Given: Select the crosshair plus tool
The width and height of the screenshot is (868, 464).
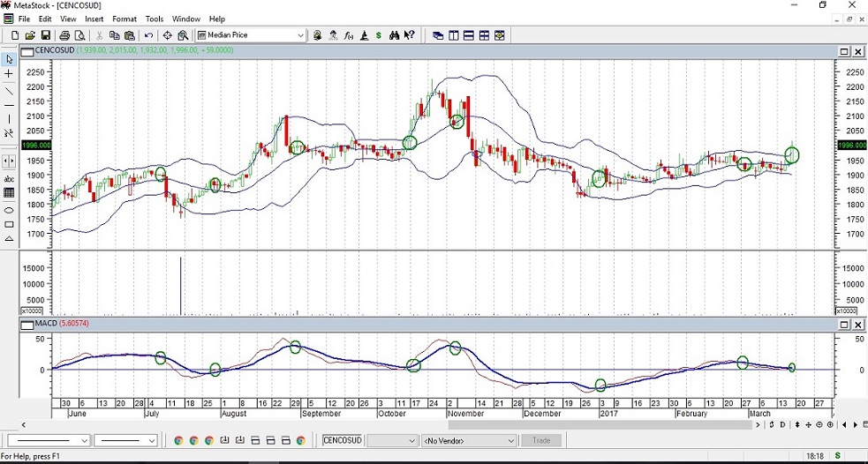Looking at the screenshot, I should coord(9,74).
